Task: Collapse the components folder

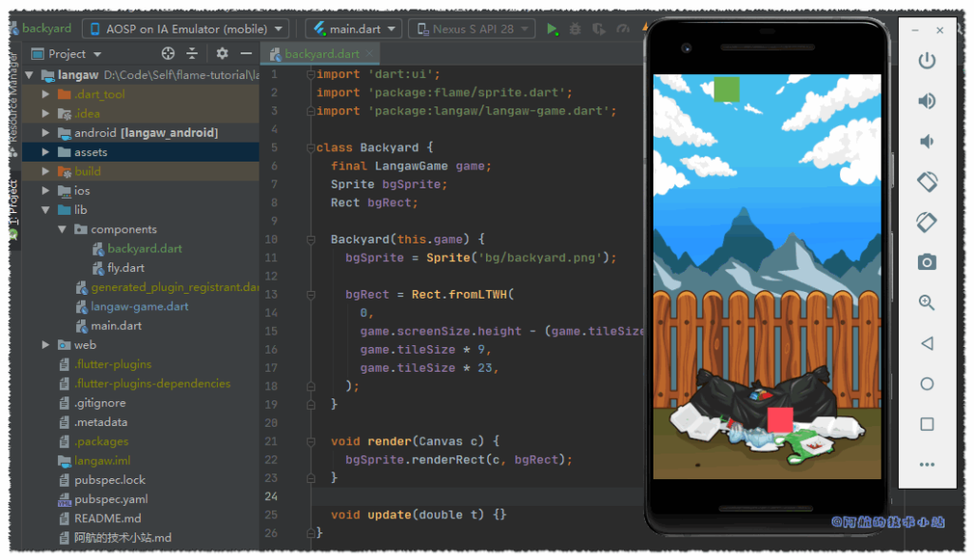Action: [x=62, y=229]
